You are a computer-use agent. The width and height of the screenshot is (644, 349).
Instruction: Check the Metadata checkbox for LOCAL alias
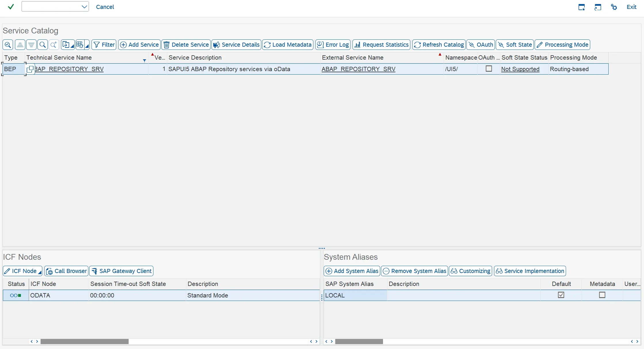click(x=602, y=295)
